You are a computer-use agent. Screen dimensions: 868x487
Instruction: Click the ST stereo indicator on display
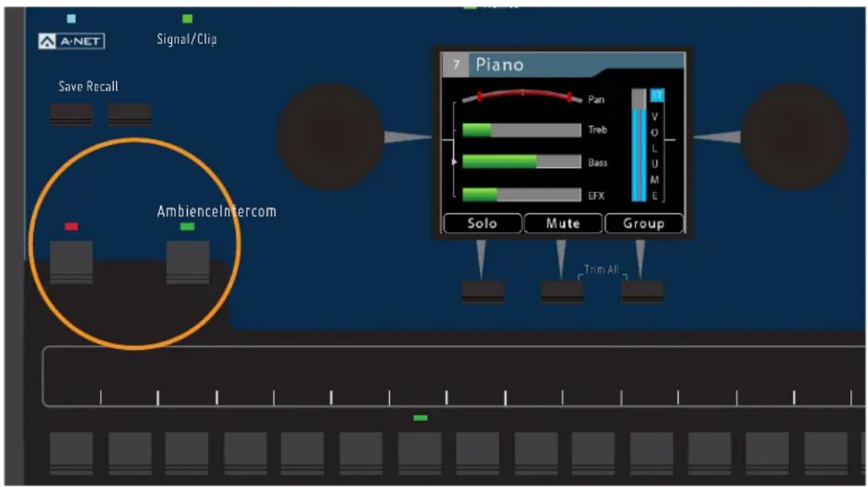[x=657, y=96]
